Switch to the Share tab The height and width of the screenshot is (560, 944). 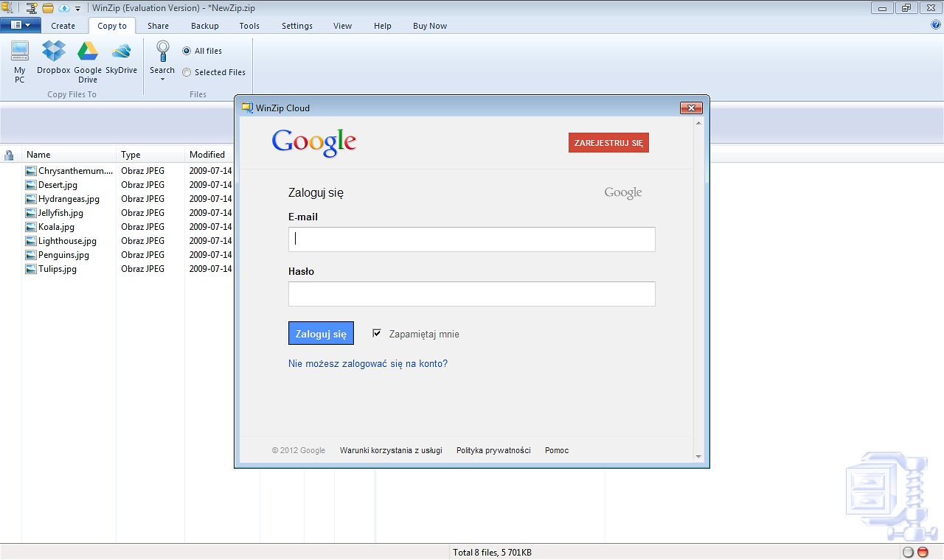[158, 26]
